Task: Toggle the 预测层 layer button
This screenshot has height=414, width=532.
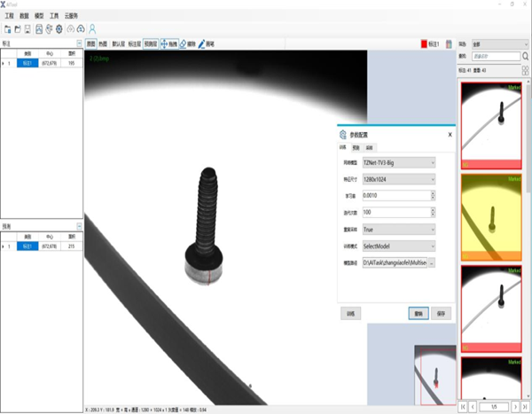Action: pyautogui.click(x=150, y=43)
